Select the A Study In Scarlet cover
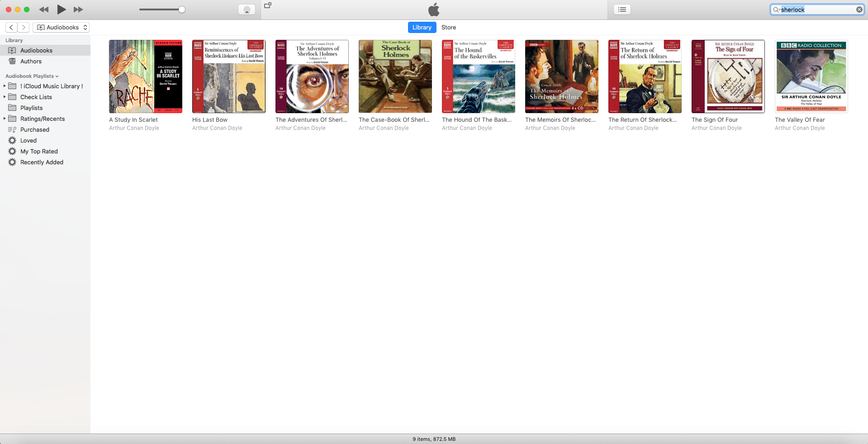868x444 pixels. pos(146,76)
